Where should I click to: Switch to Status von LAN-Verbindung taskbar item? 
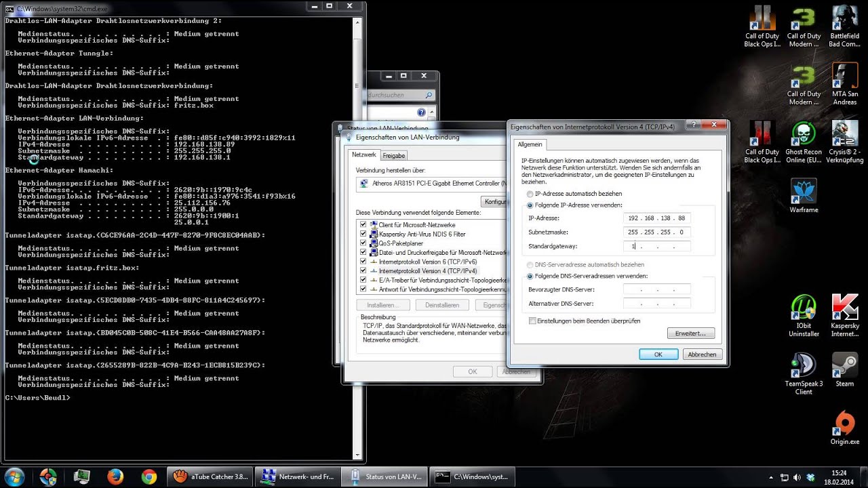pyautogui.click(x=385, y=476)
